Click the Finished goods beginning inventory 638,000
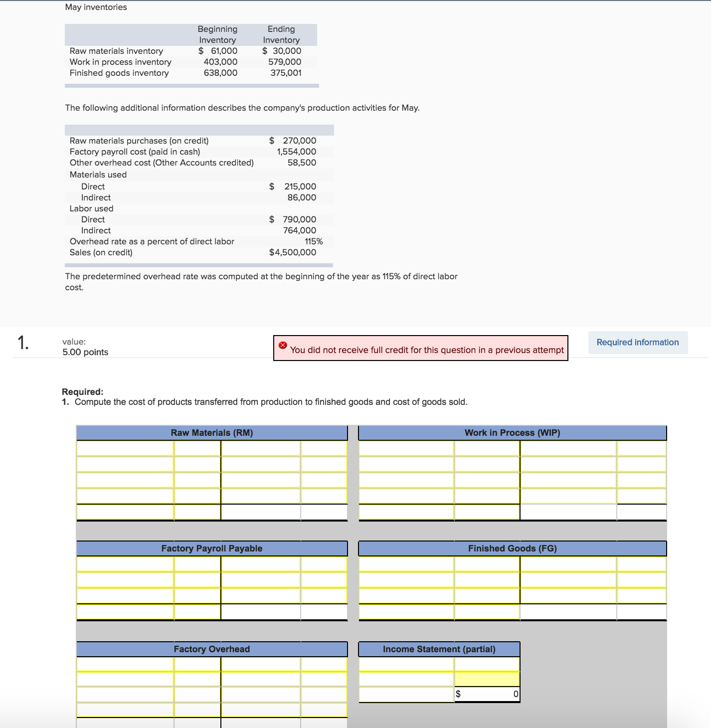This screenshot has height=728, width=711. coord(220,73)
